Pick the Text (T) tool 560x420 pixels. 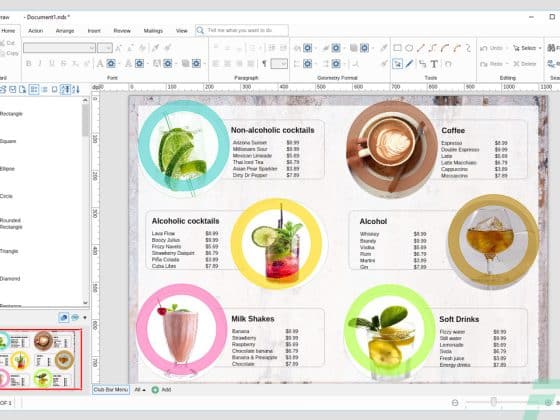434,64
